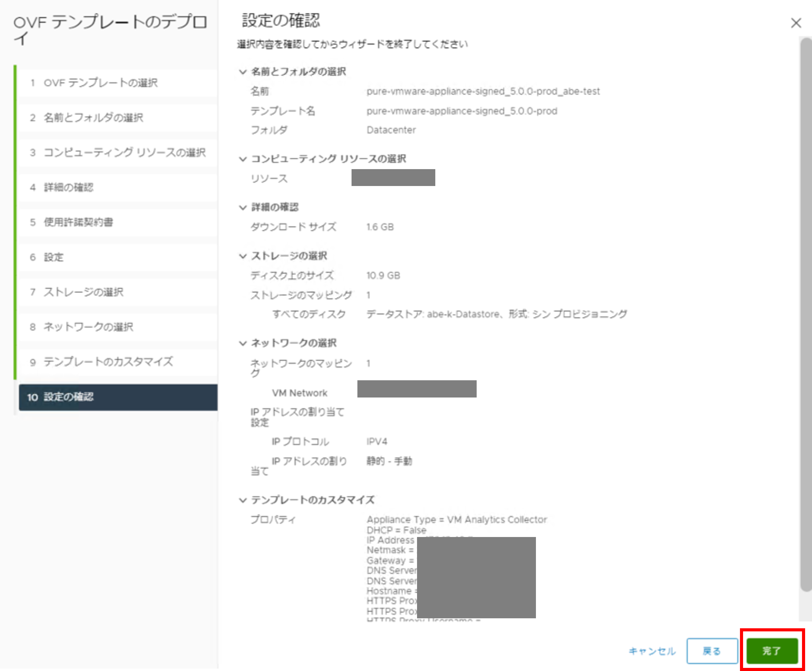This screenshot has width=812, height=671.
Task: Collapse the コンピューティング リソースの選択 section chevron
Action: coord(243,159)
